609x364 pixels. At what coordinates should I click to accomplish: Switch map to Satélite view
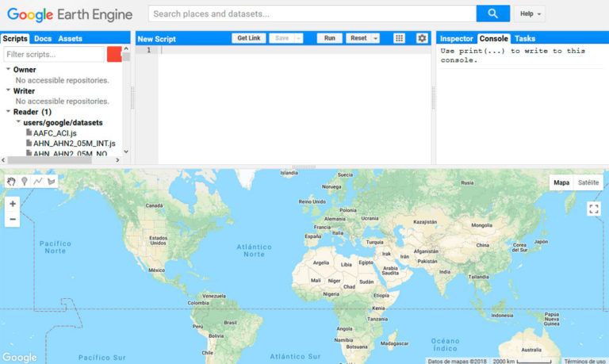click(x=588, y=182)
